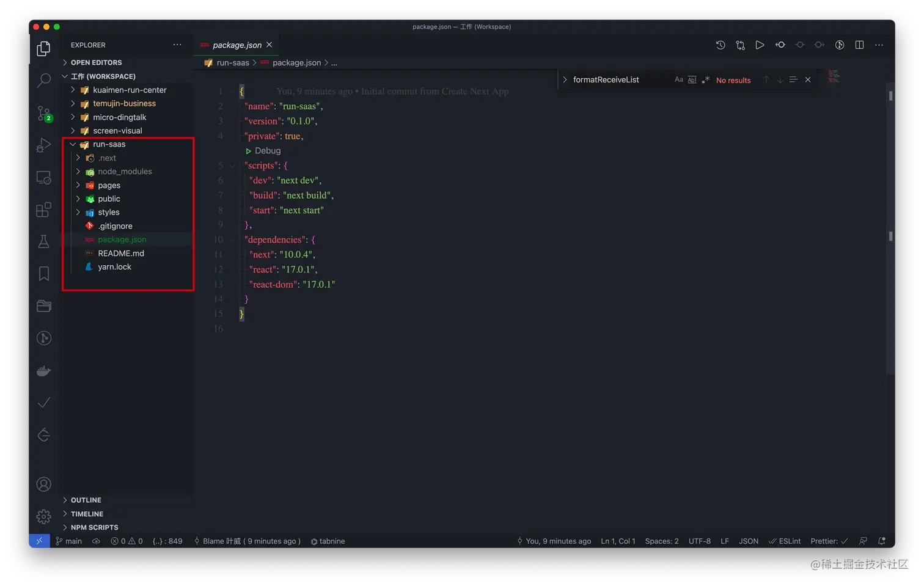The image size is (924, 586).
Task: Open the Manage gear icon
Action: (x=43, y=516)
